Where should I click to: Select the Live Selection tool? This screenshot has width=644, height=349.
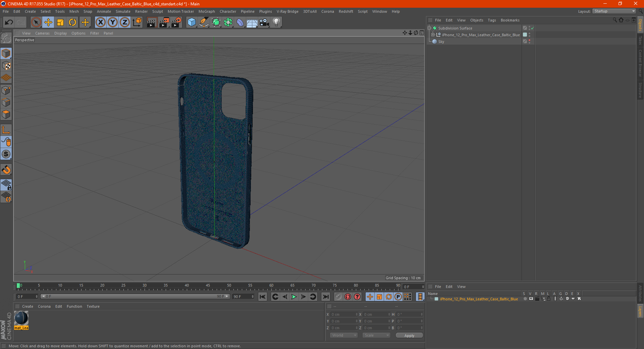pyautogui.click(x=36, y=22)
